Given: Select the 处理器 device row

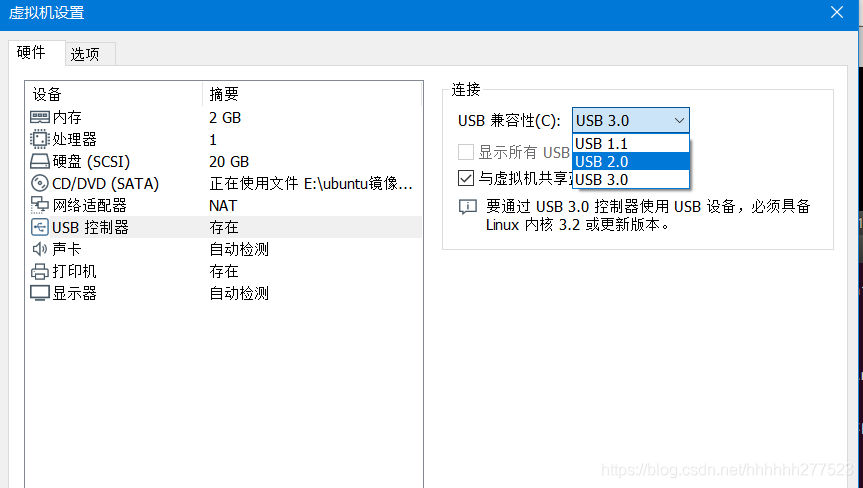Looking at the screenshot, I should [x=224, y=139].
